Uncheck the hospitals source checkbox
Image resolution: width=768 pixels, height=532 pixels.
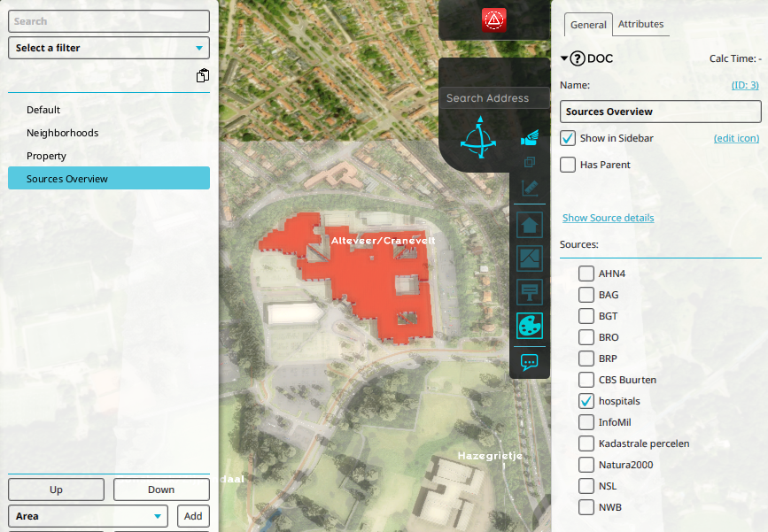point(586,401)
